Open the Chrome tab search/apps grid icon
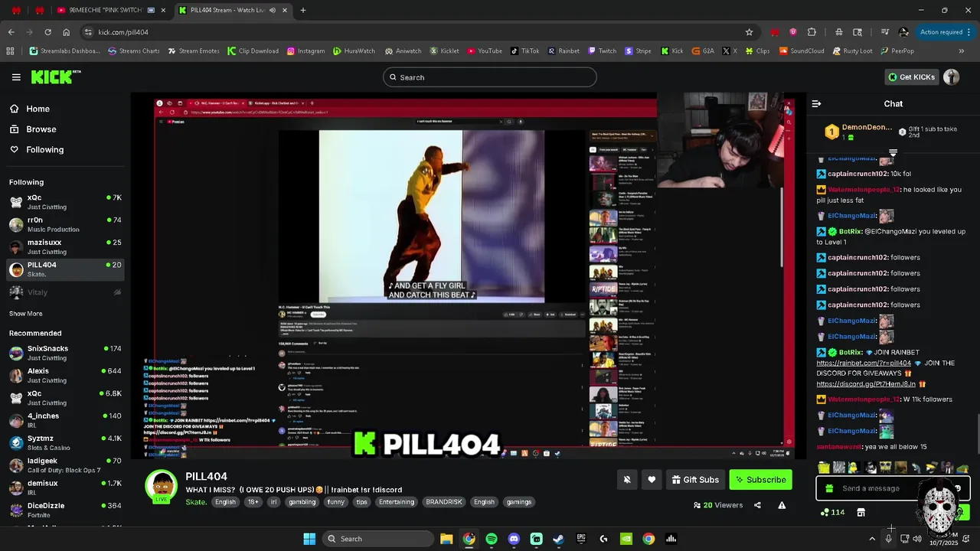This screenshot has width=980, height=551. coord(10,51)
